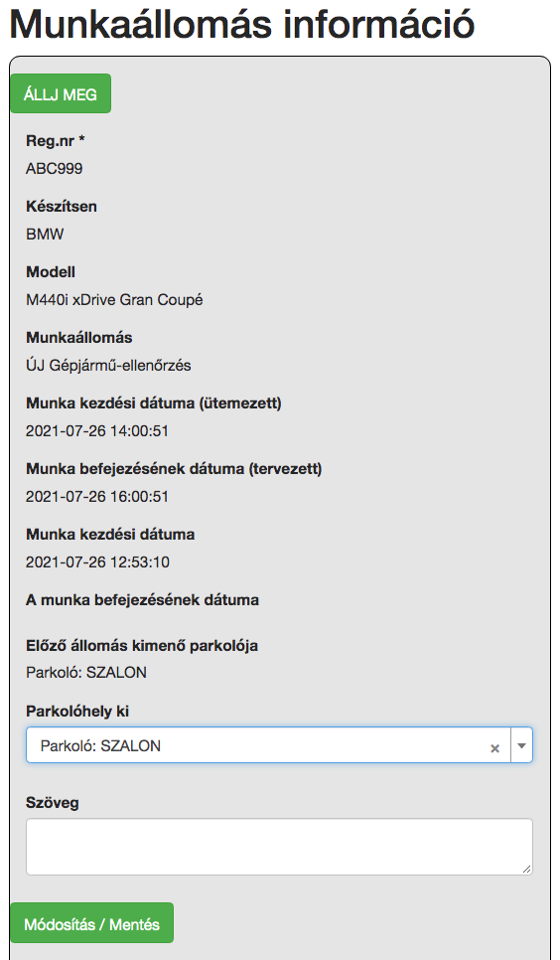Expand the Parkolóhely ki dropdown arrow

(x=521, y=745)
